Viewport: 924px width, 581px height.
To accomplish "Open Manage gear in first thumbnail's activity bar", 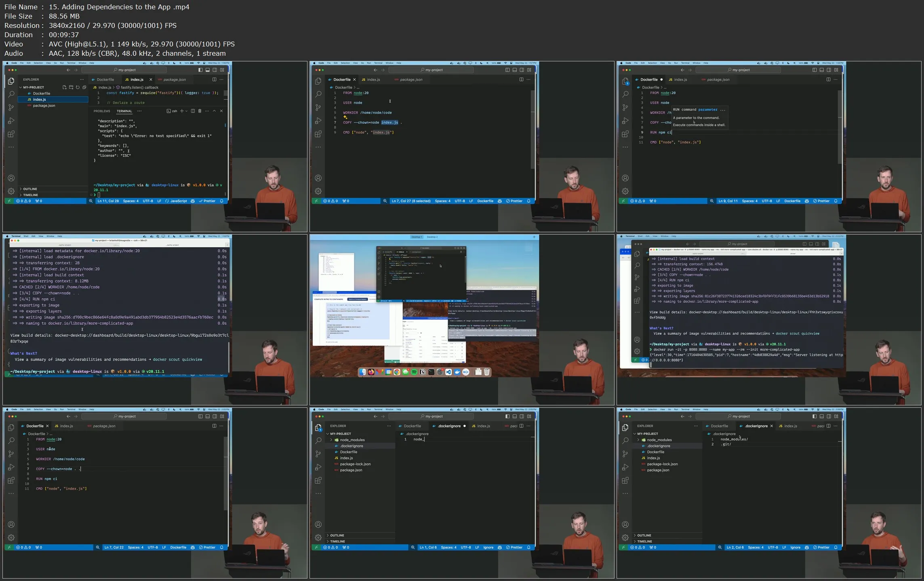I will 11,191.
